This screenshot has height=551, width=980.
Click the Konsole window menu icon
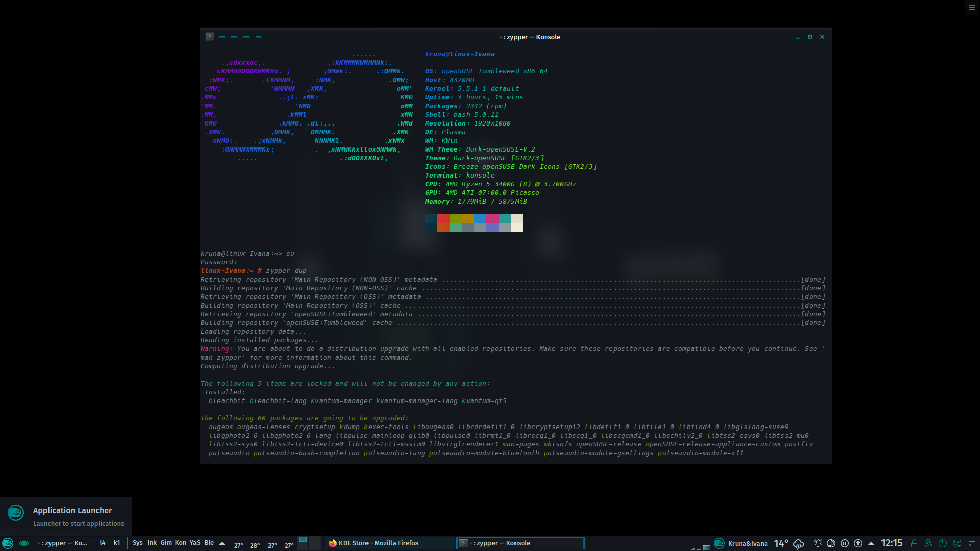(x=209, y=37)
